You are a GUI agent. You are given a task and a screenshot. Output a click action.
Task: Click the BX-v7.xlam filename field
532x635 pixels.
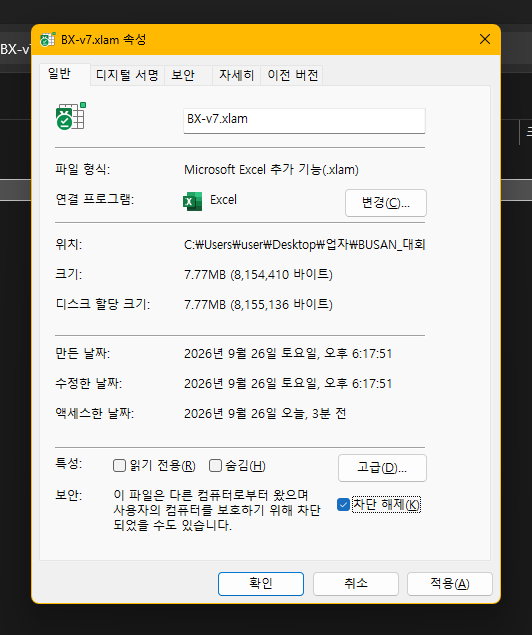304,120
